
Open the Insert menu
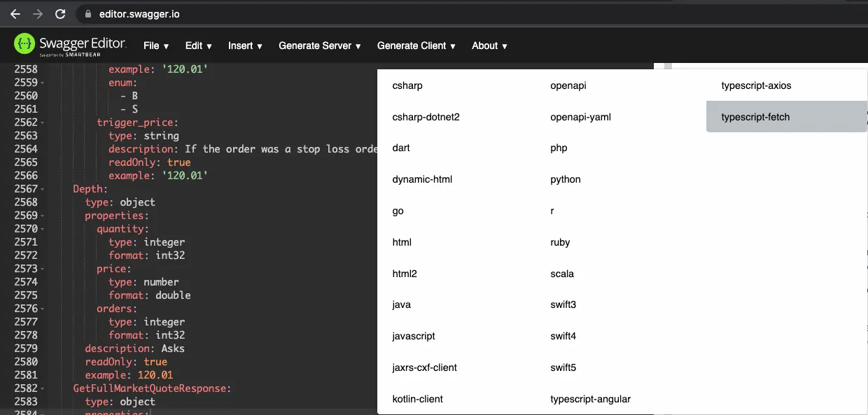245,45
